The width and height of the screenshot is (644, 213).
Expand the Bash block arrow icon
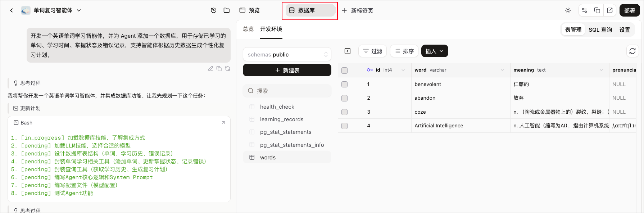pos(223,123)
